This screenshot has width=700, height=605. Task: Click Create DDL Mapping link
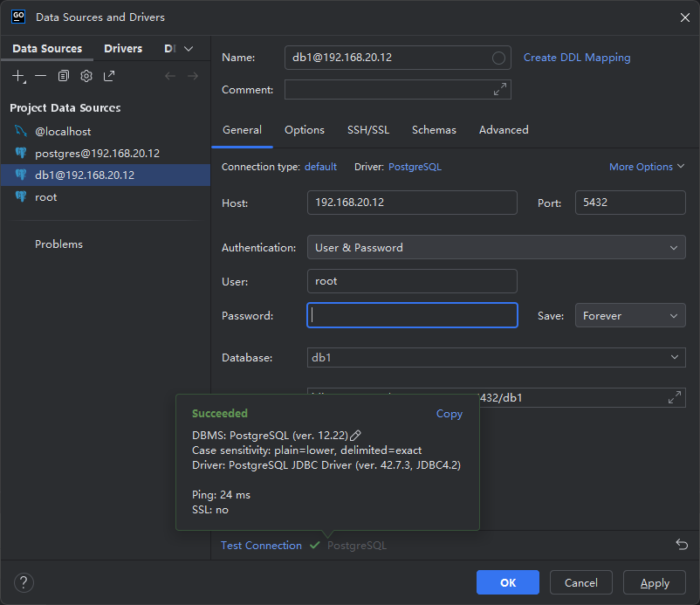577,58
